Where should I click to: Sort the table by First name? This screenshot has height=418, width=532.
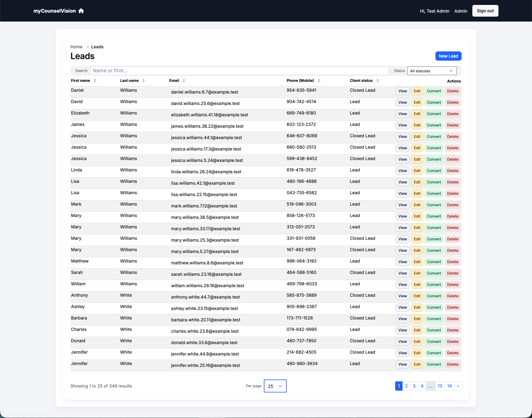click(x=95, y=81)
